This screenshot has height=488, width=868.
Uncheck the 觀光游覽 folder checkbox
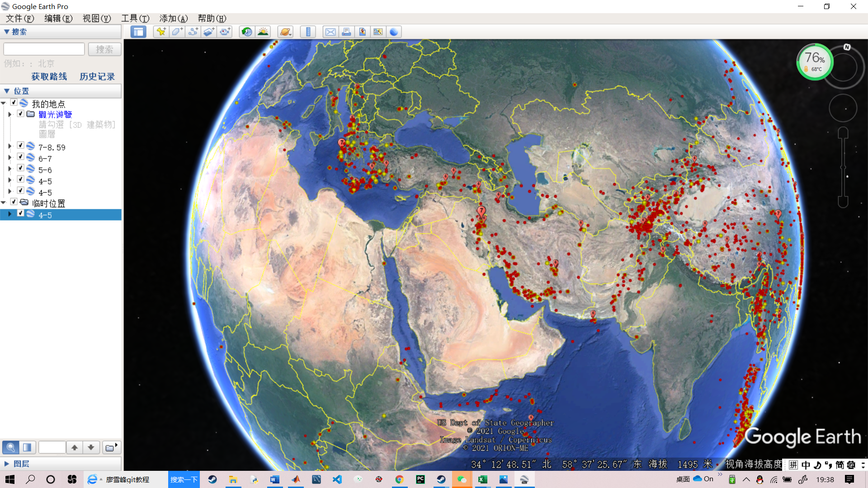pos(21,113)
